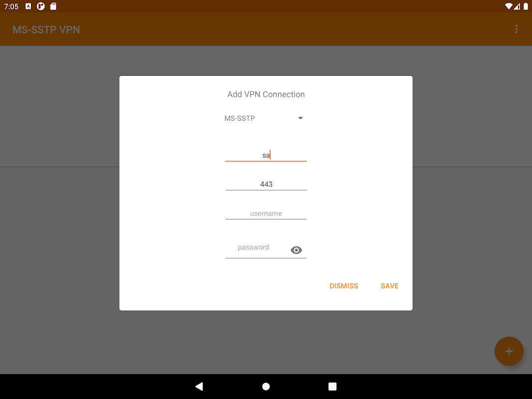Image resolution: width=532 pixels, height=399 pixels.
Task: Open the MS-SSTP protocol dropdown
Action: click(x=264, y=118)
